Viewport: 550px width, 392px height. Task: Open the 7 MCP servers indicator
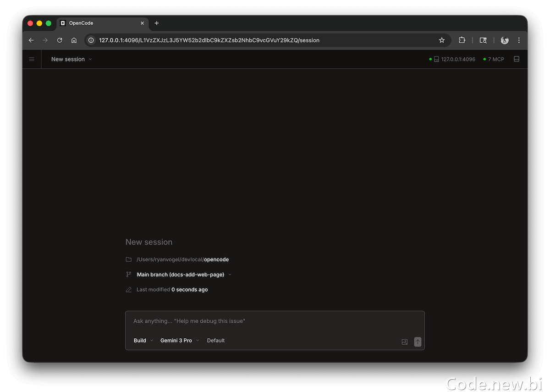point(494,59)
